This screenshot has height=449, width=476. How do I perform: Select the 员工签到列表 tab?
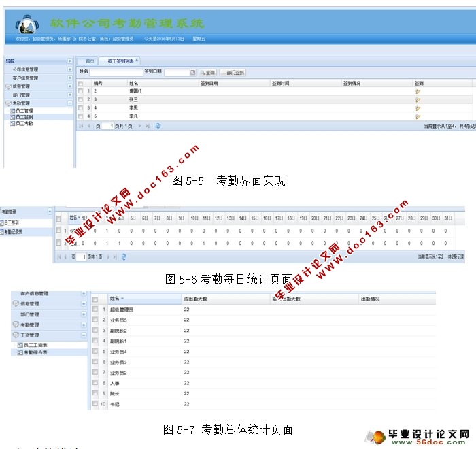click(x=120, y=61)
